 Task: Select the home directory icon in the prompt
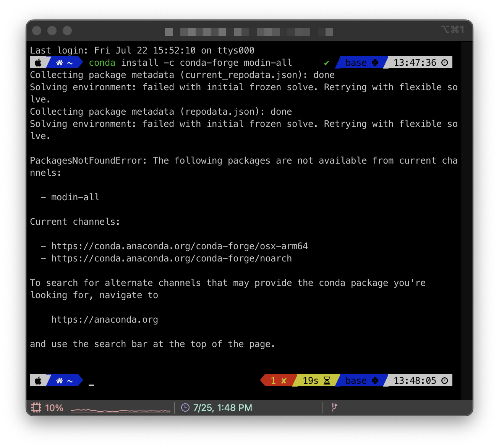(59, 62)
